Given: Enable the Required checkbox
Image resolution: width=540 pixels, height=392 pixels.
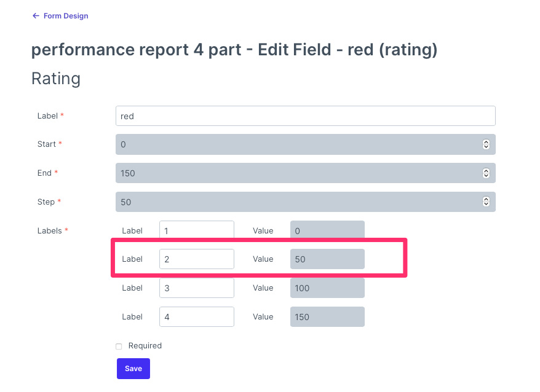Looking at the screenshot, I should click(118, 346).
